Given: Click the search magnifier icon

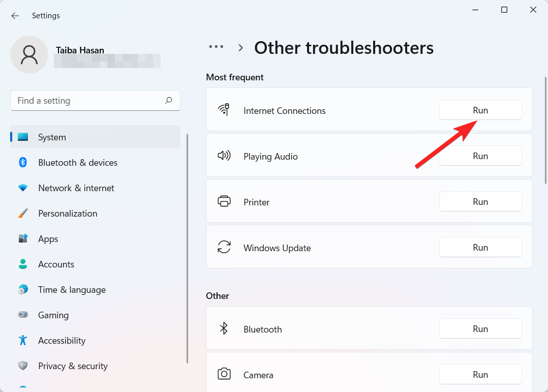Looking at the screenshot, I should tap(168, 101).
